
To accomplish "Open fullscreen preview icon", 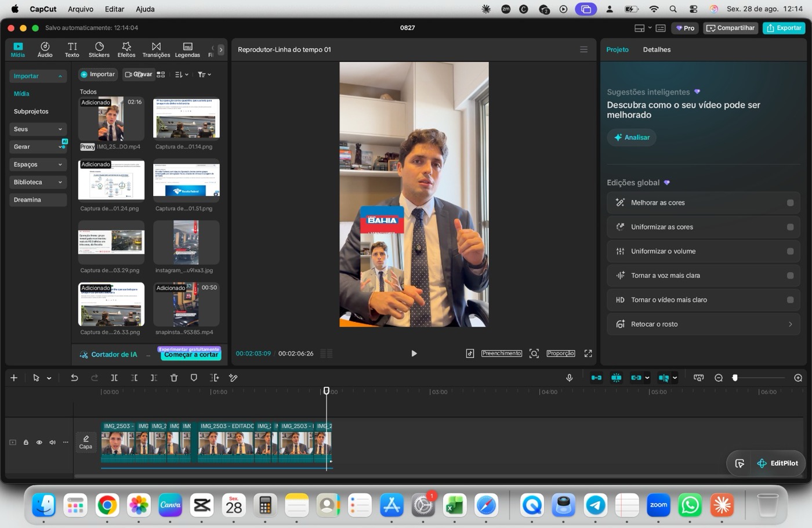I will [588, 353].
